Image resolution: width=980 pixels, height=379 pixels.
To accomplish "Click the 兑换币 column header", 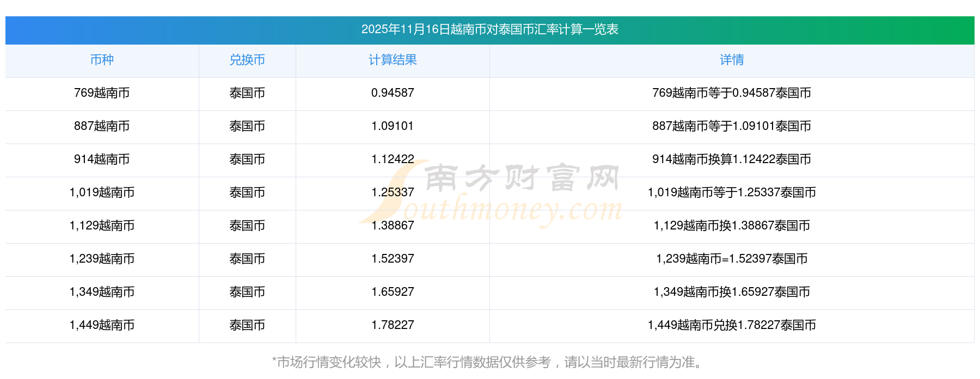I will coord(247,60).
